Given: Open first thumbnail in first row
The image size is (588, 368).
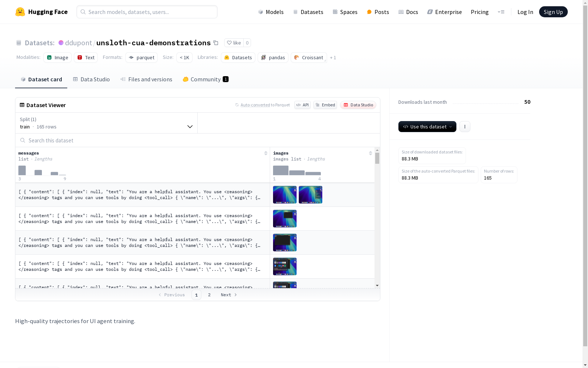Looking at the screenshot, I should (x=285, y=195).
